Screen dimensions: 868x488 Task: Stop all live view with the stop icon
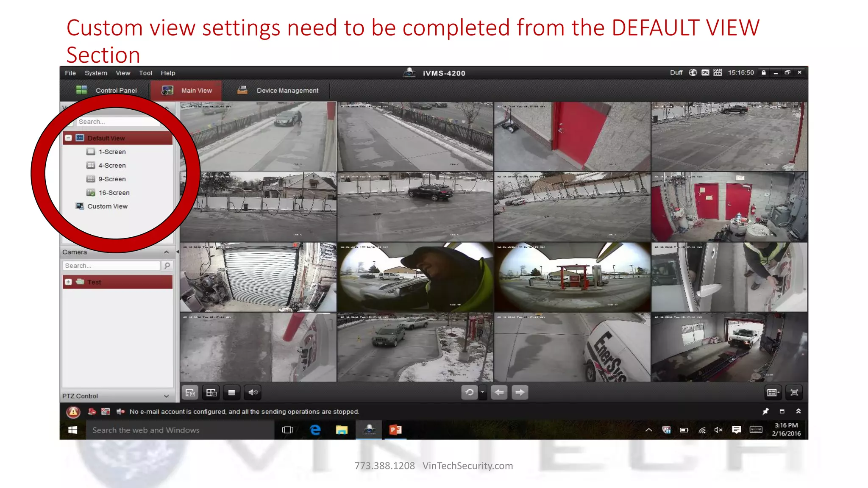(x=231, y=392)
